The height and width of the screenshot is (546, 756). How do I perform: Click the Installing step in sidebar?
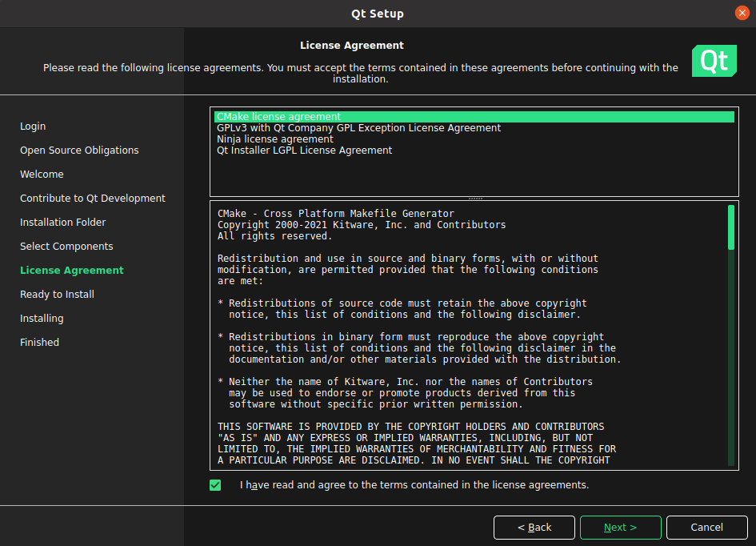click(42, 319)
